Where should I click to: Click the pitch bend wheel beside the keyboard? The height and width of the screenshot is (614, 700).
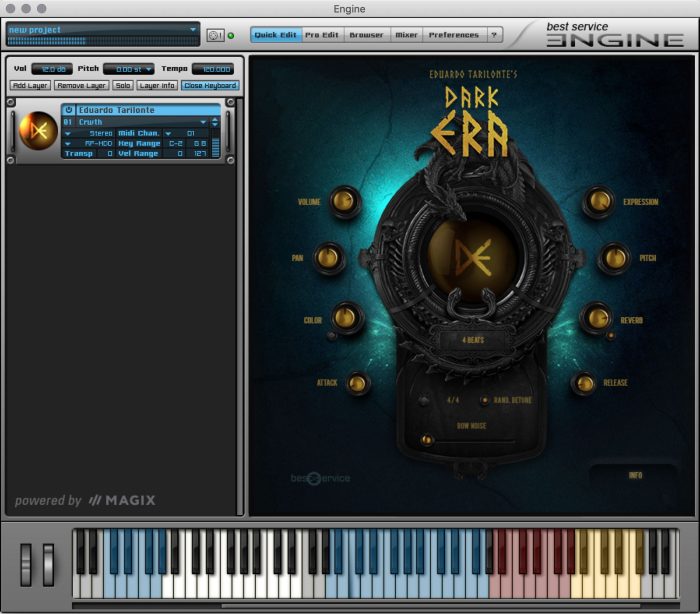click(26, 564)
